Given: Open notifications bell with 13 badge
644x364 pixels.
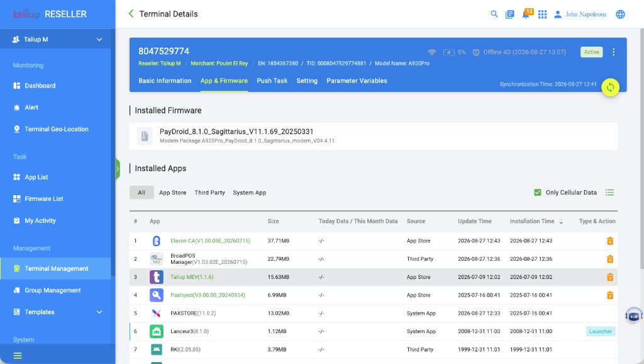Looking at the screenshot, I should pyautogui.click(x=526, y=14).
